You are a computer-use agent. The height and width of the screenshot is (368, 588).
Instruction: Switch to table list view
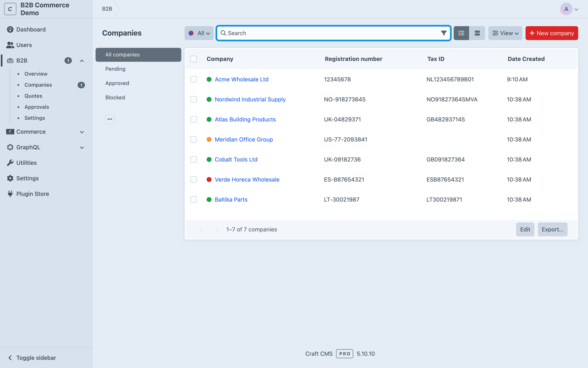click(461, 33)
